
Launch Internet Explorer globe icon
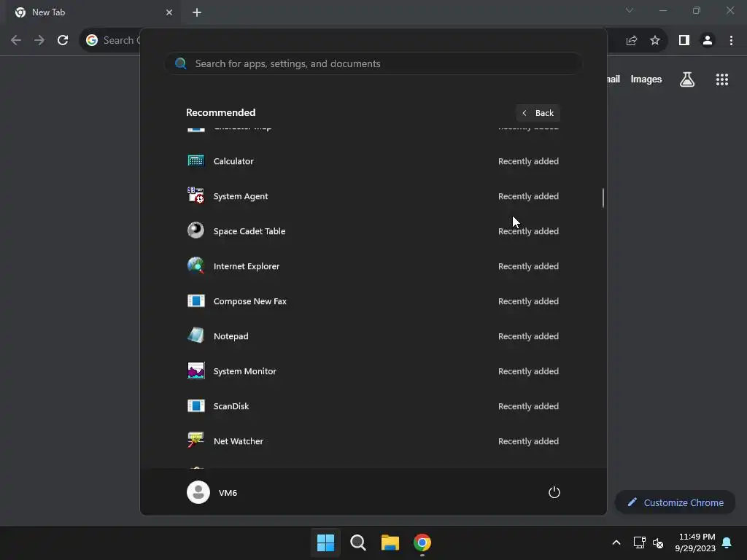click(196, 265)
